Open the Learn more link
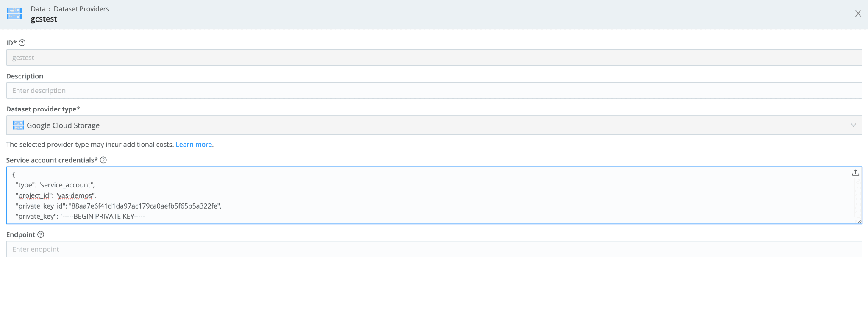This screenshot has height=323, width=868. pyautogui.click(x=194, y=145)
